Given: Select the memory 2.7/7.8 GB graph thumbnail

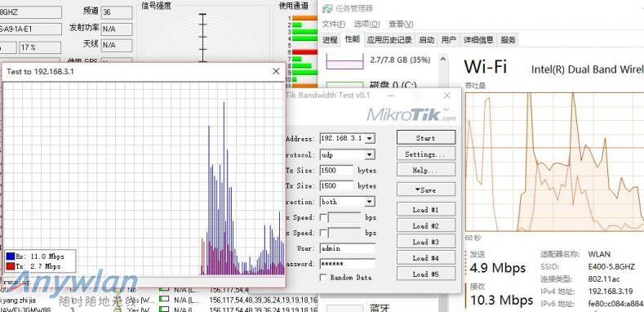Looking at the screenshot, I should point(345,60).
